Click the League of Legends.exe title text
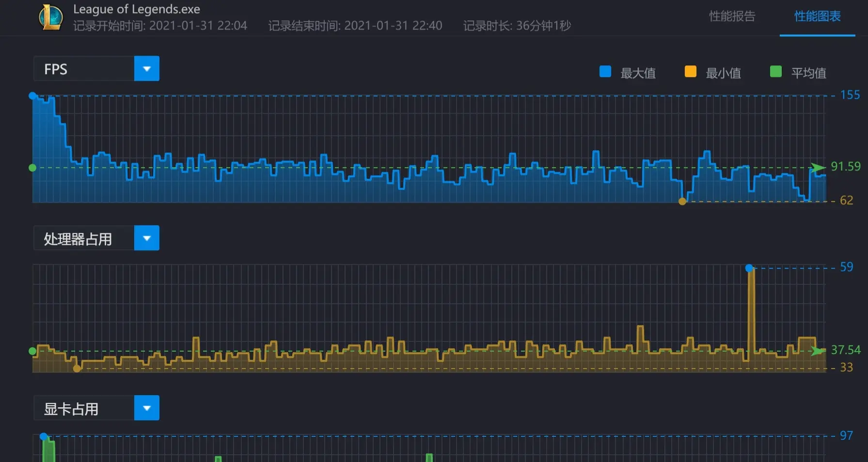The image size is (868, 462). [136, 9]
